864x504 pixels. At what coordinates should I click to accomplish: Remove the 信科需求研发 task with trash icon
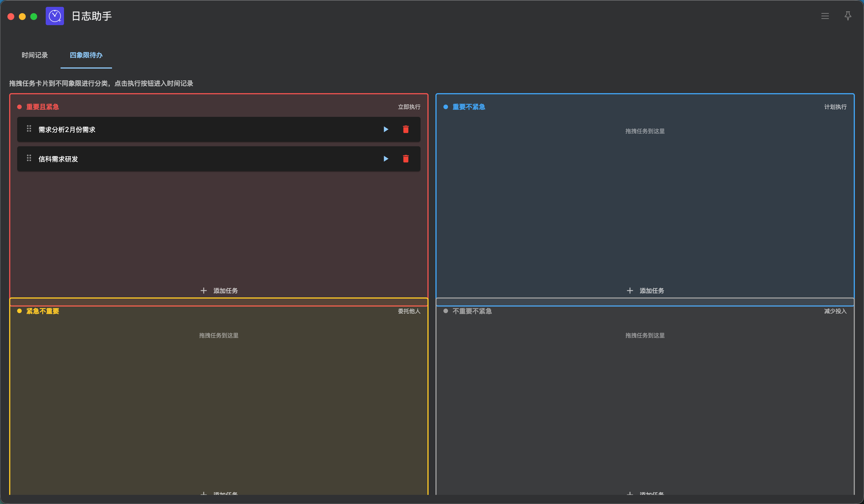406,159
